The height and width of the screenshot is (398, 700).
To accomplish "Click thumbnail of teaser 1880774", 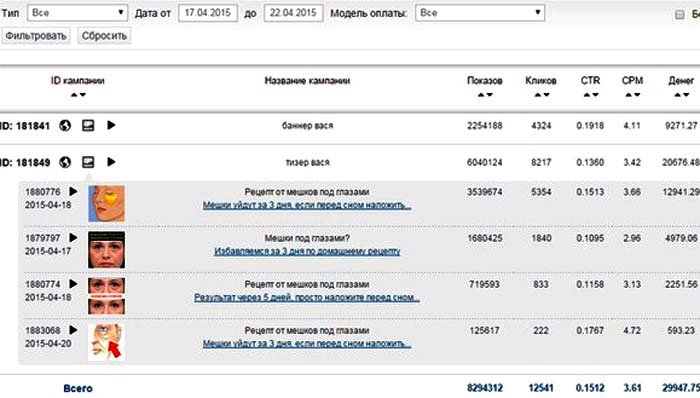I will 106,296.
